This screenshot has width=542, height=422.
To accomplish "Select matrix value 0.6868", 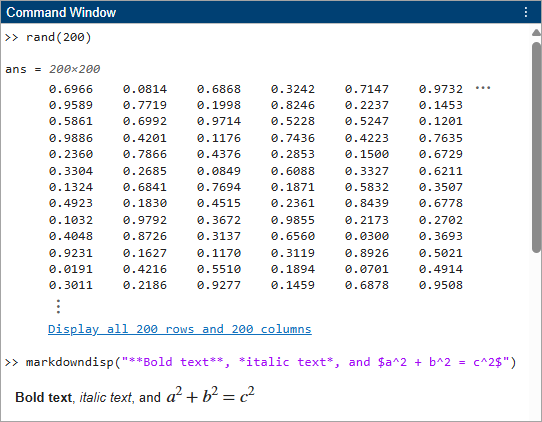I will [219, 89].
